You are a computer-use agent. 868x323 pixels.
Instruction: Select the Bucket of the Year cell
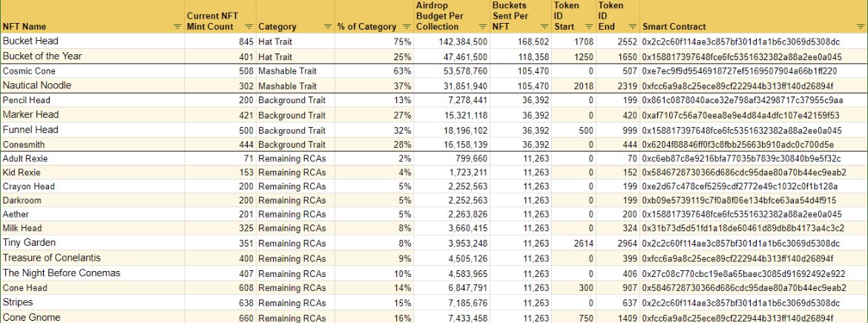(x=93, y=56)
